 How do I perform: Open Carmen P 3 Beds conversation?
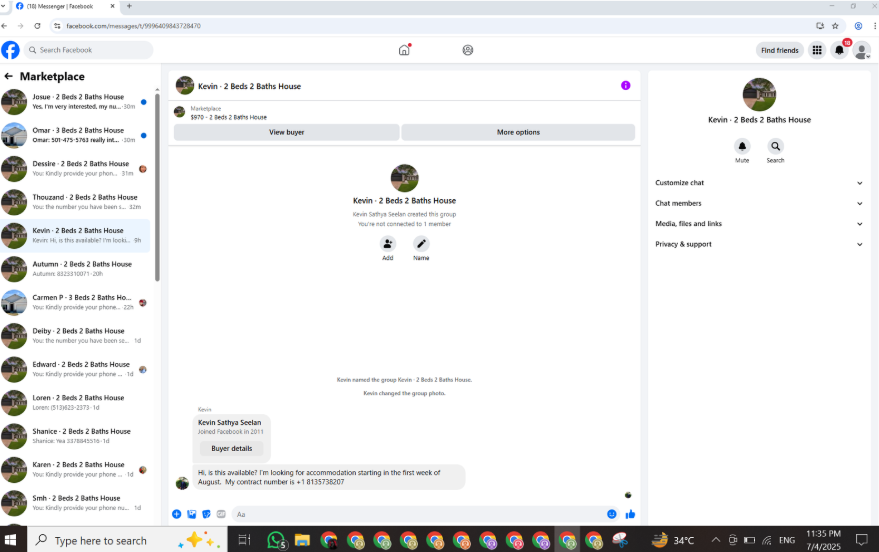[75, 303]
